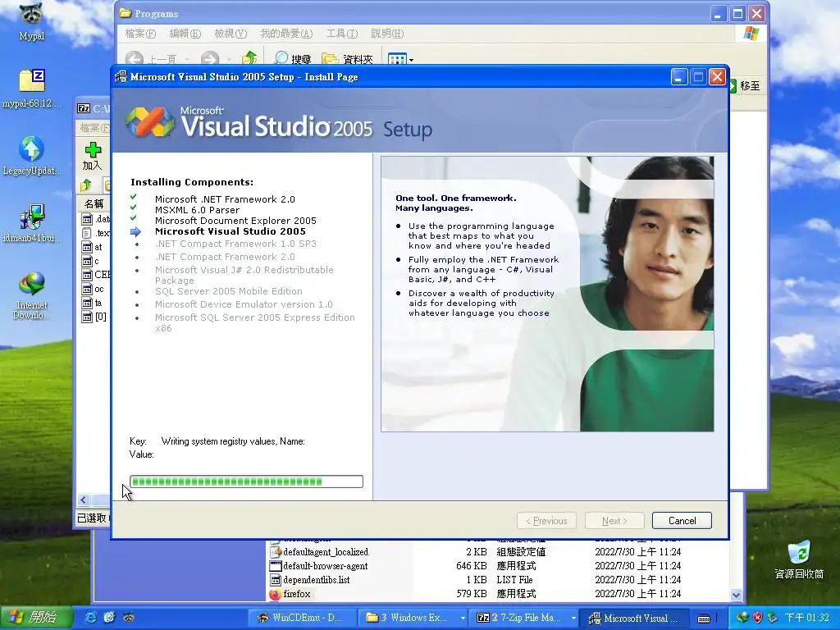
Task: Select the CEE file in 7-Zip list
Action: coord(95,274)
